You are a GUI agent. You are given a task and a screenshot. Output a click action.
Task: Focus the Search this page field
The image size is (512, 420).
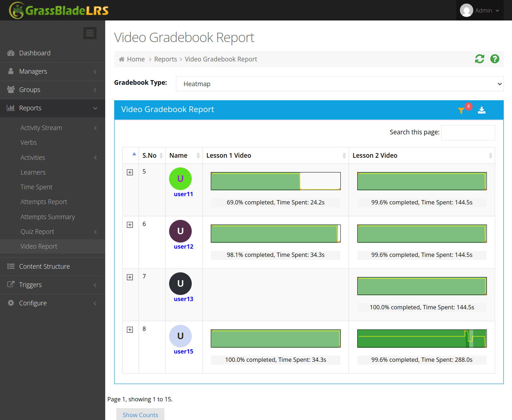pos(468,133)
